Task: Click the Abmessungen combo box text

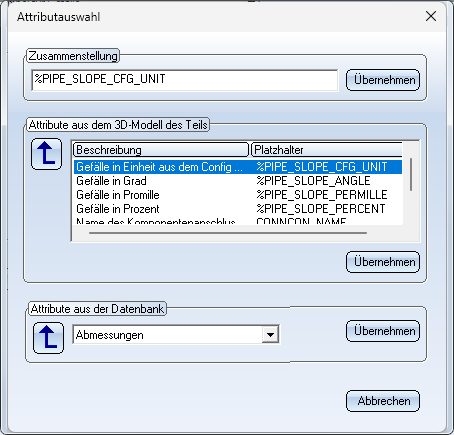Action: pyautogui.click(x=110, y=335)
